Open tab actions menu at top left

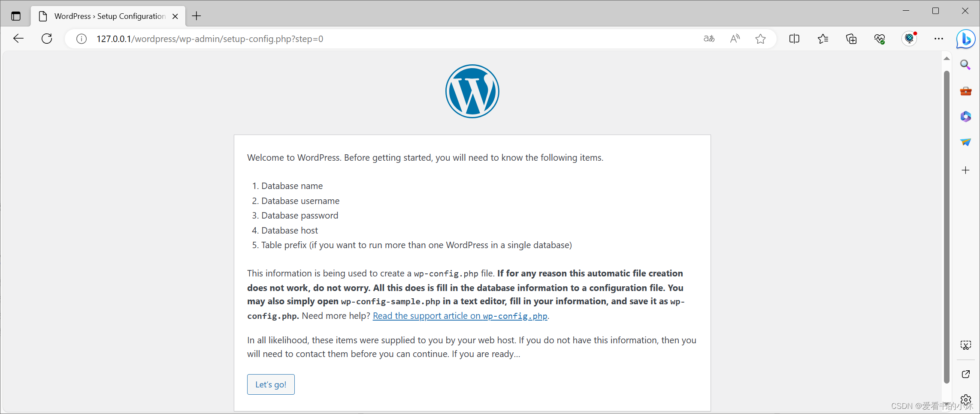click(x=16, y=16)
